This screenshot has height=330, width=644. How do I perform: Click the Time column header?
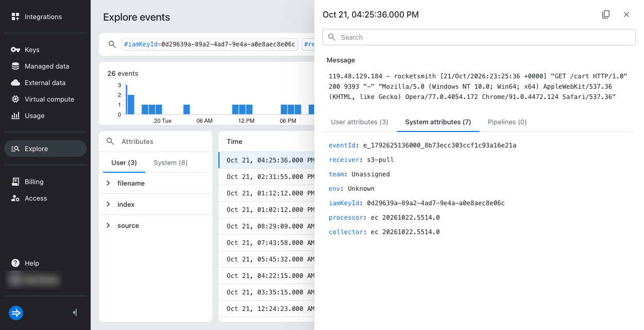point(234,141)
